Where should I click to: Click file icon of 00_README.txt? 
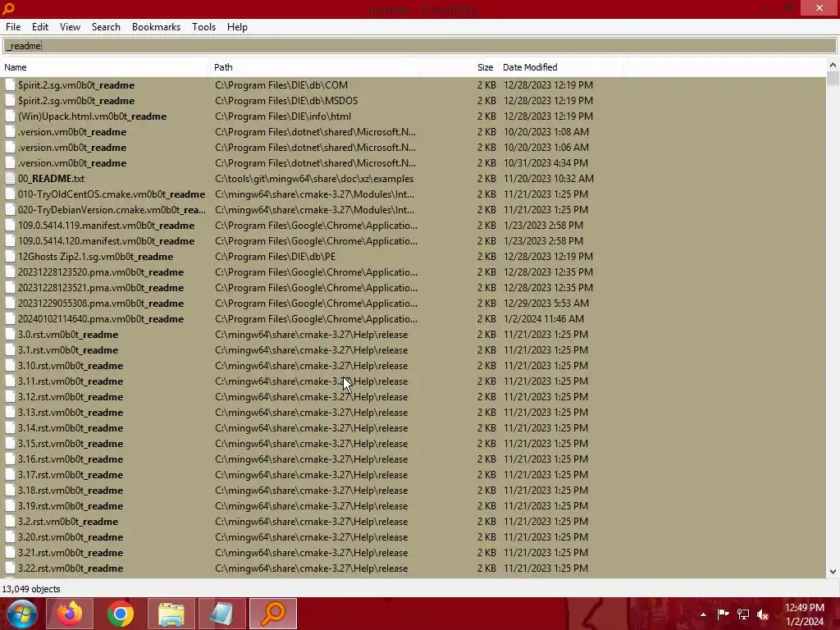[x=10, y=178]
